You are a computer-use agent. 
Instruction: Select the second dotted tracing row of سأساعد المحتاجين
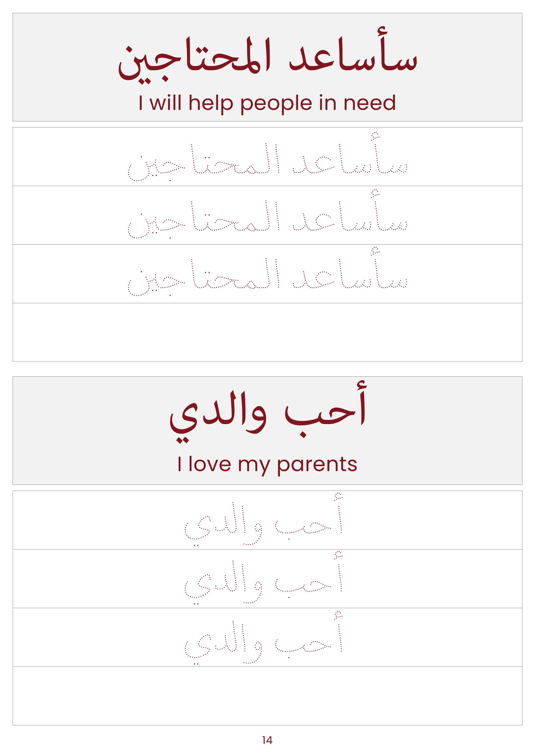[267, 215]
